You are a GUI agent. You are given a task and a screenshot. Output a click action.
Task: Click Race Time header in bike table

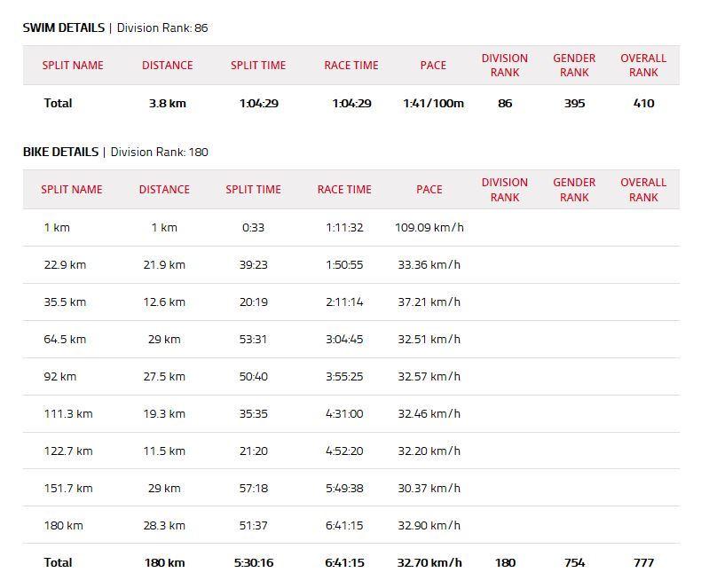click(344, 190)
